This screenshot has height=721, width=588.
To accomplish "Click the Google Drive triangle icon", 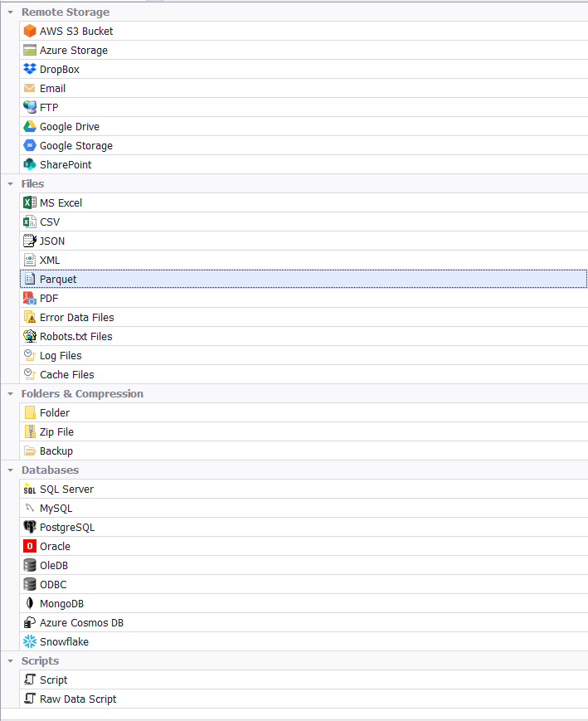I will [x=29, y=126].
